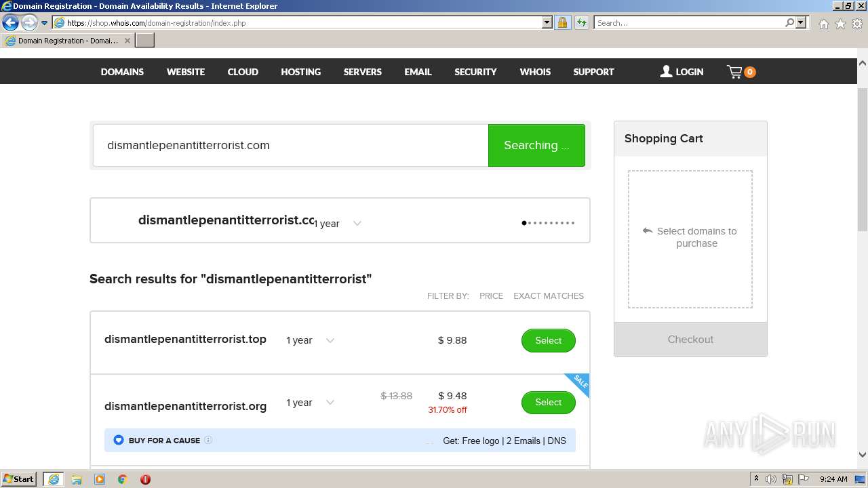Click the page vertical scrollbar
Viewport: 868px width, 488px height.
(x=863, y=159)
